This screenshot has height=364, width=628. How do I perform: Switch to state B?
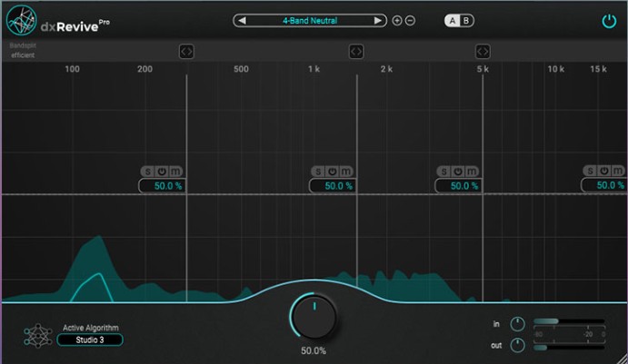(466, 20)
